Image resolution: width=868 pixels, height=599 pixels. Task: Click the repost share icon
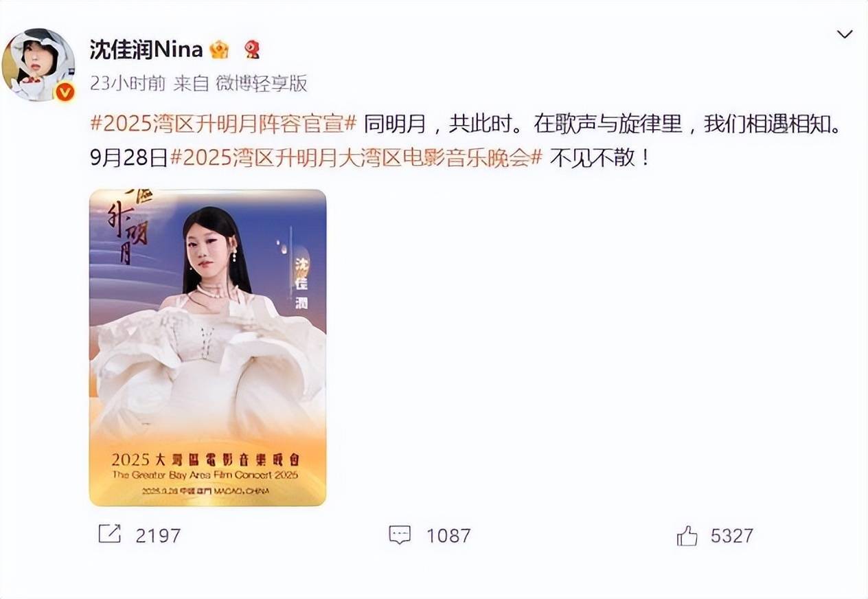tap(110, 534)
